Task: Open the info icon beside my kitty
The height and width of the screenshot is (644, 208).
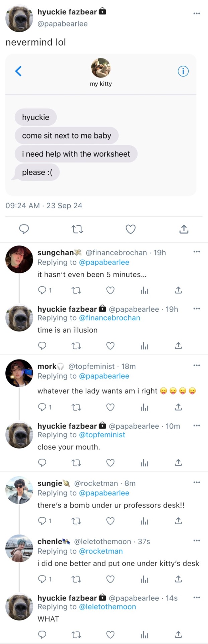Action: coord(183,71)
